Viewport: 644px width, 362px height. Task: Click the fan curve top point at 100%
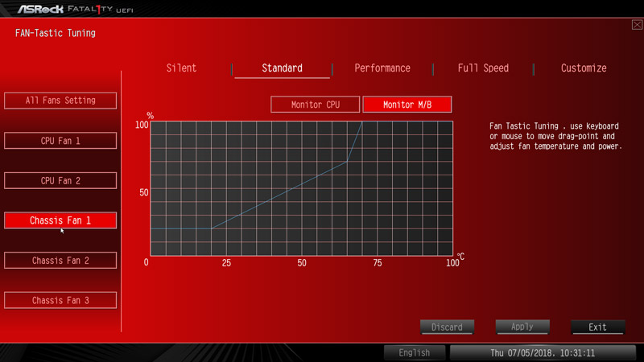point(361,122)
